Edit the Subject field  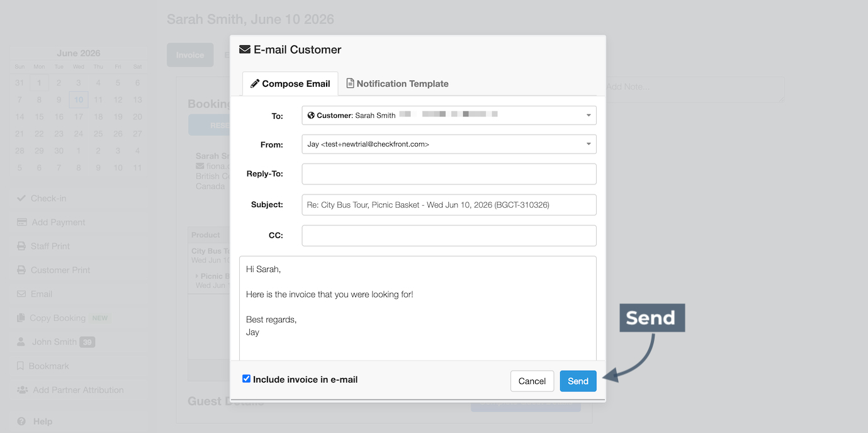(449, 205)
